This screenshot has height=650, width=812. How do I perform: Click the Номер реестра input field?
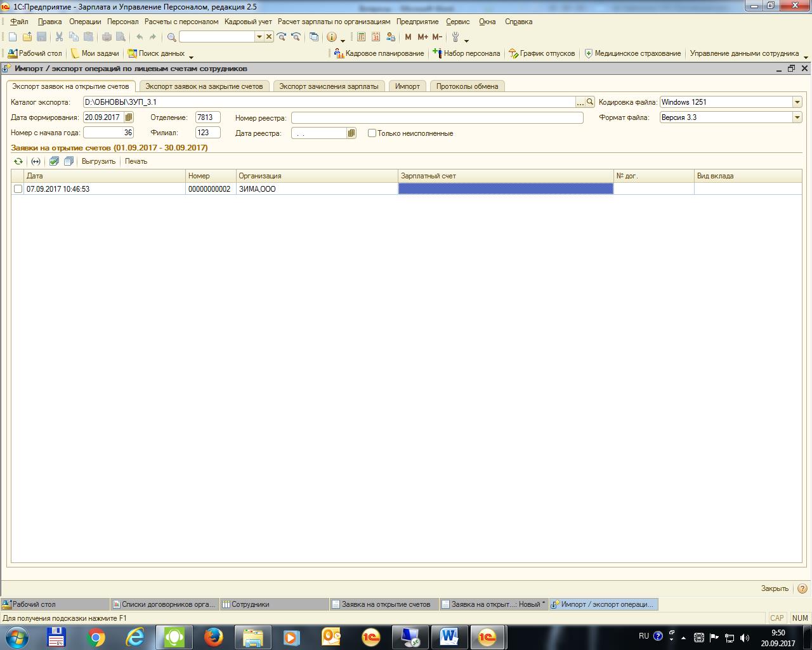point(437,117)
